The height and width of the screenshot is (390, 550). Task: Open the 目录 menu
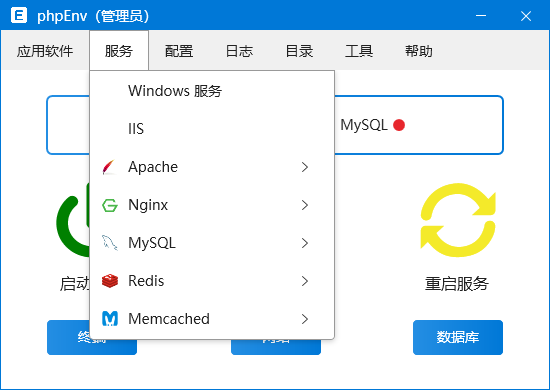point(299,51)
